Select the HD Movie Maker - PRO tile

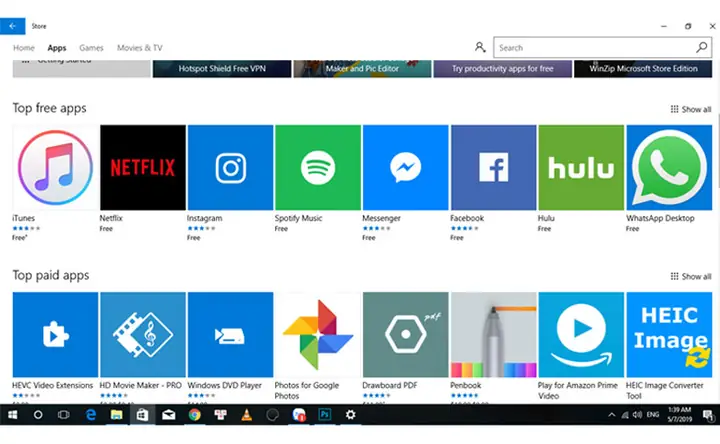tap(143, 335)
